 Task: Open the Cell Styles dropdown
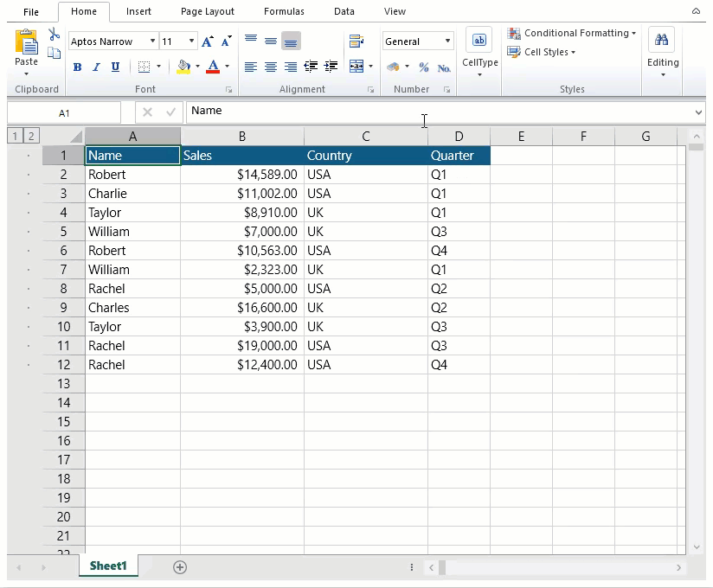click(542, 52)
